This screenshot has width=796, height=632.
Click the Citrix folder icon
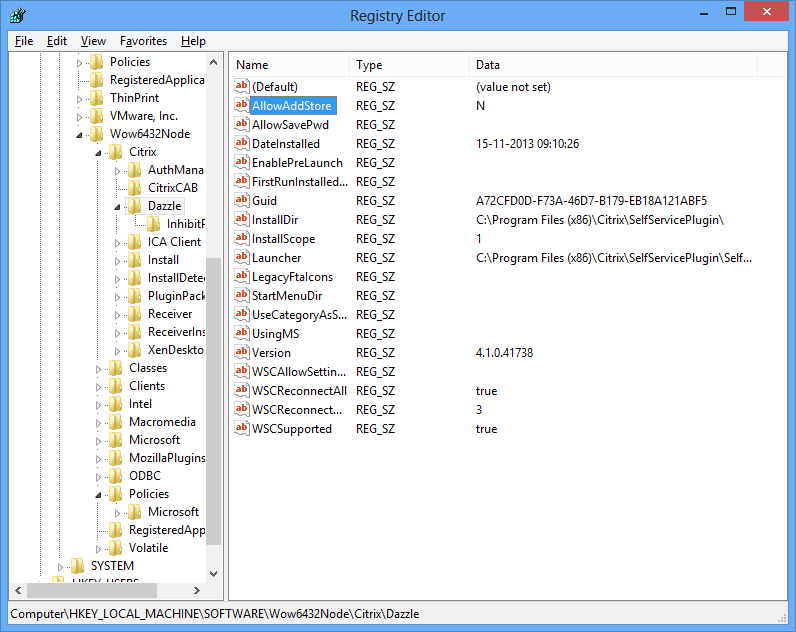(116, 152)
